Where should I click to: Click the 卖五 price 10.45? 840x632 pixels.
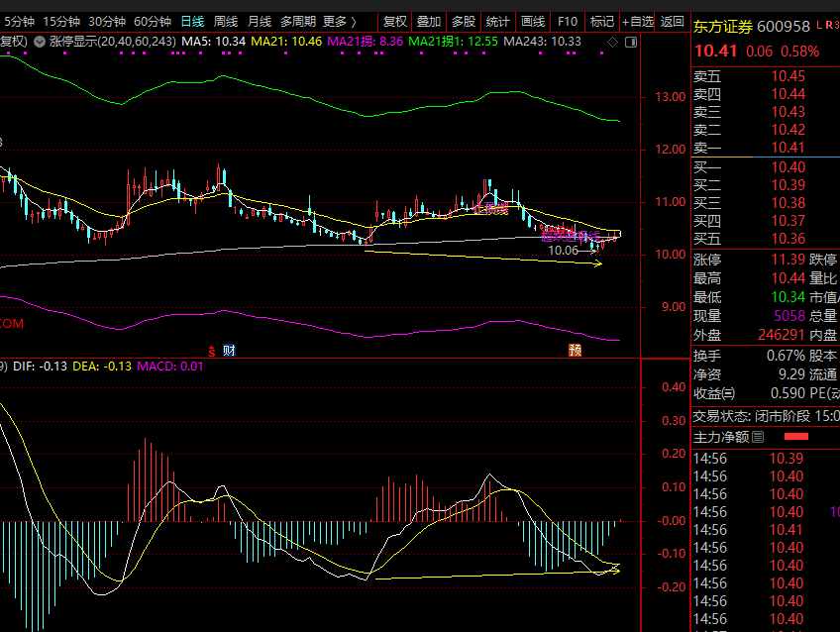pyautogui.click(x=788, y=76)
